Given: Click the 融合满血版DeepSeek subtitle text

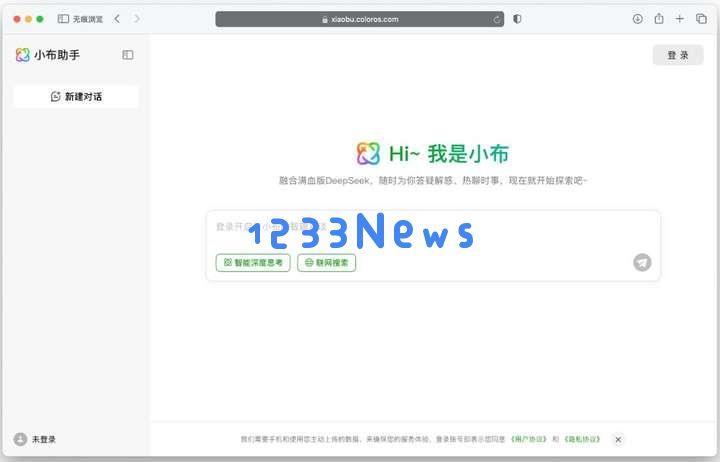Looking at the screenshot, I should tap(433, 180).
